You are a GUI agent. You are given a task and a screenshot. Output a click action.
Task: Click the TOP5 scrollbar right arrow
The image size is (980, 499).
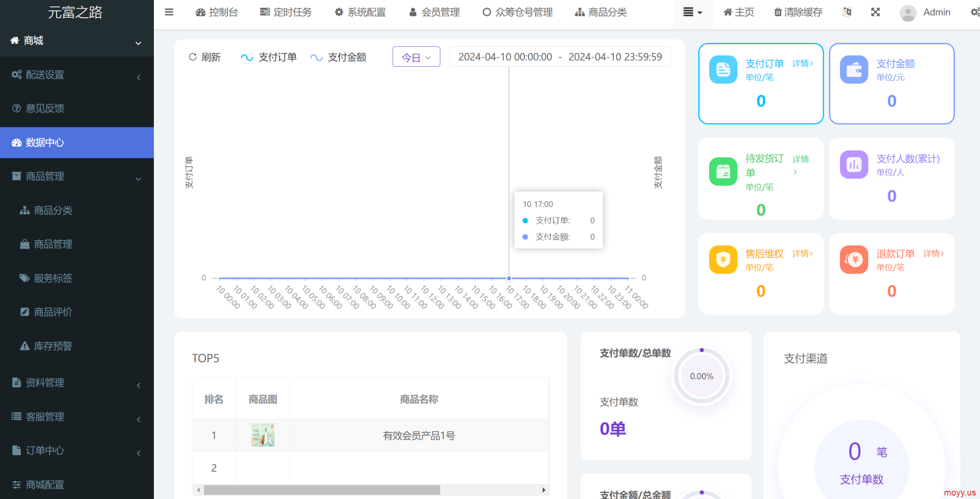pyautogui.click(x=544, y=490)
